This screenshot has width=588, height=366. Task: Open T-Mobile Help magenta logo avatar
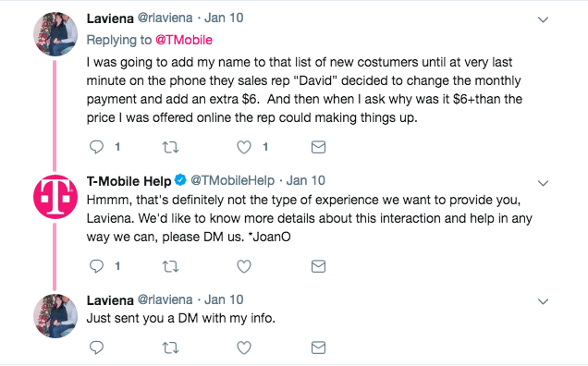coord(55,197)
